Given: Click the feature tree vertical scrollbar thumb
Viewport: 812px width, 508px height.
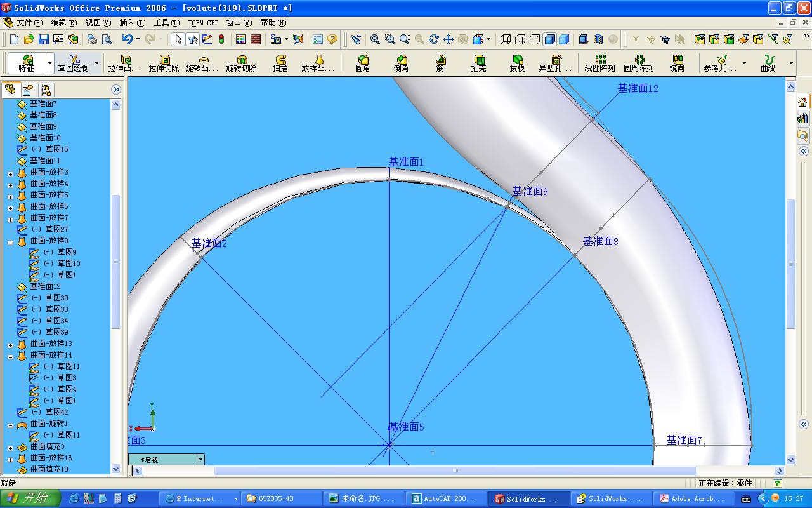Looking at the screenshot, I should click(115, 262).
